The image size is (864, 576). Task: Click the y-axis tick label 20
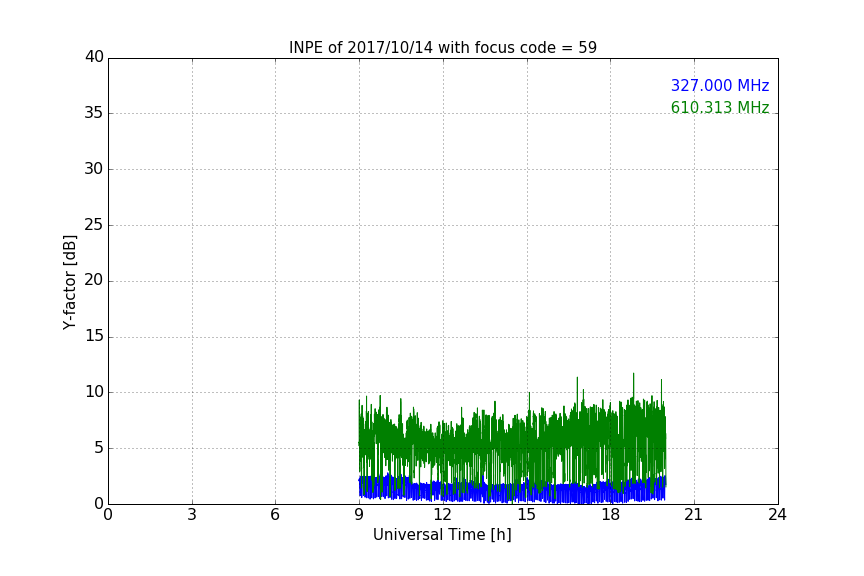point(94,280)
